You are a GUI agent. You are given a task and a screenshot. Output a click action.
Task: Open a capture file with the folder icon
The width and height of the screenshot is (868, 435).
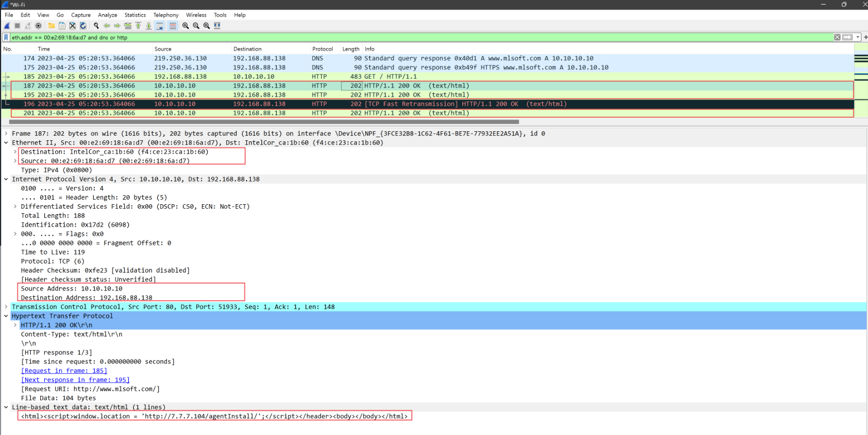[51, 26]
